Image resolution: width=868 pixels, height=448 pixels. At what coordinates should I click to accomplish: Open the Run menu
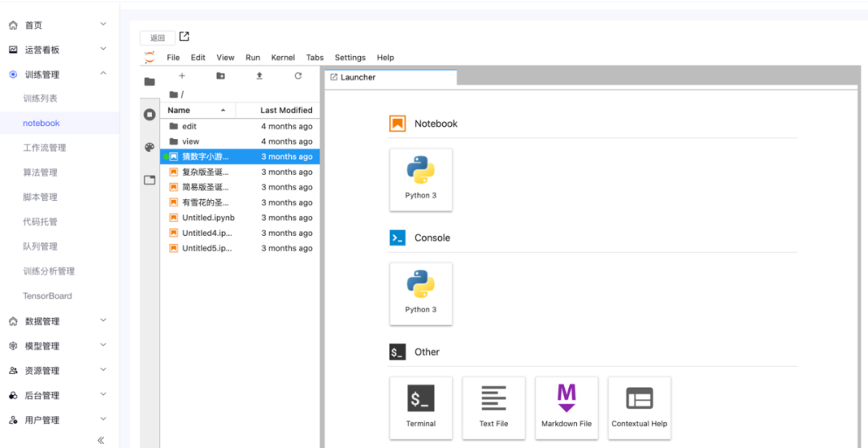pyautogui.click(x=253, y=58)
